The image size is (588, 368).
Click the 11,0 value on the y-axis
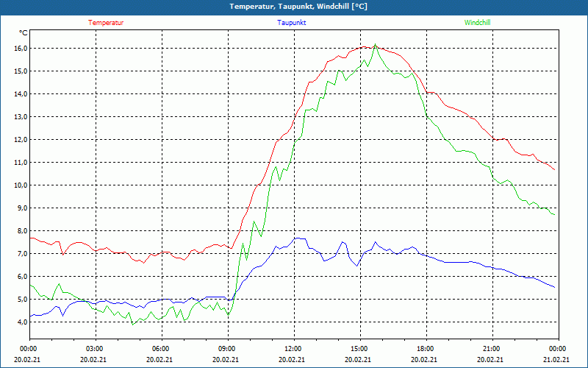21,162
